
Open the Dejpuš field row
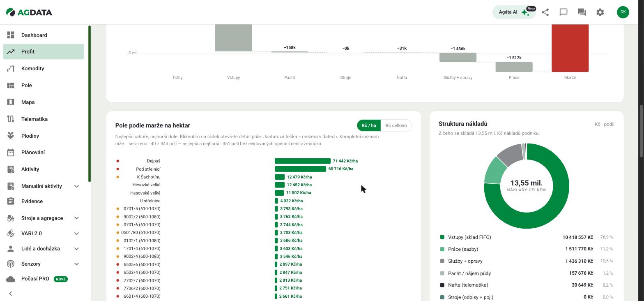(263, 161)
